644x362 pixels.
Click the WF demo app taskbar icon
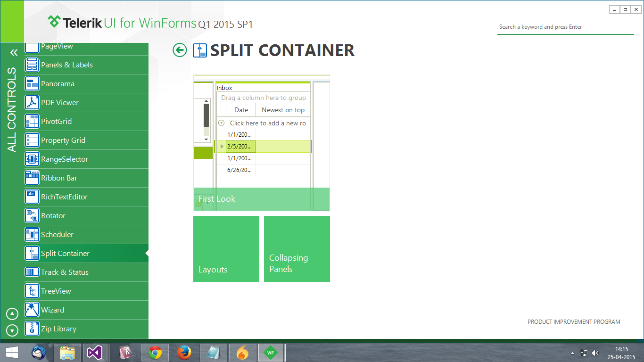[x=271, y=353]
